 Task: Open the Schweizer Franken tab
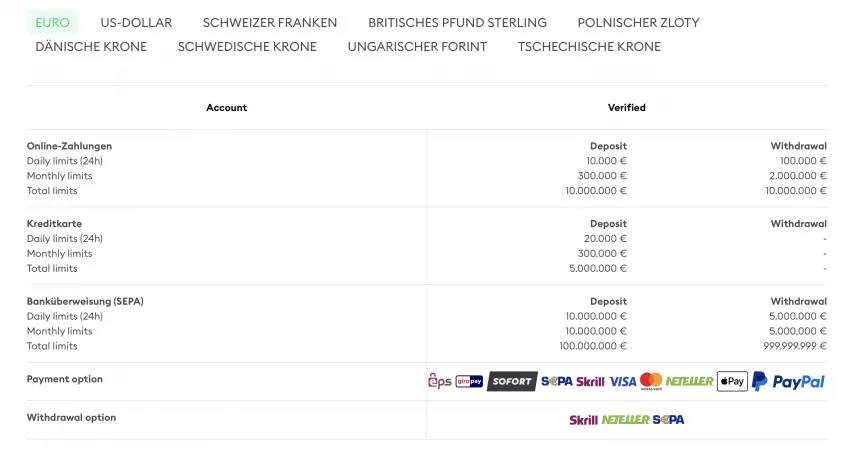[x=270, y=22]
